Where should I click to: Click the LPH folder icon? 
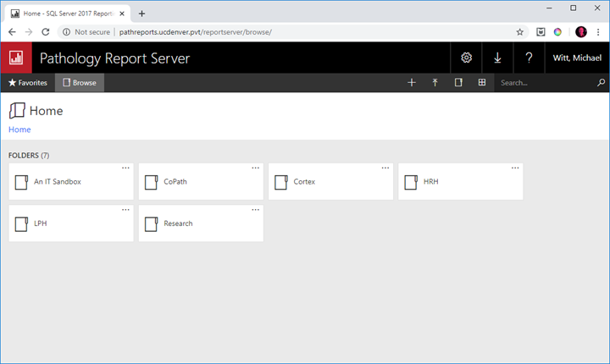pyautogui.click(x=21, y=224)
